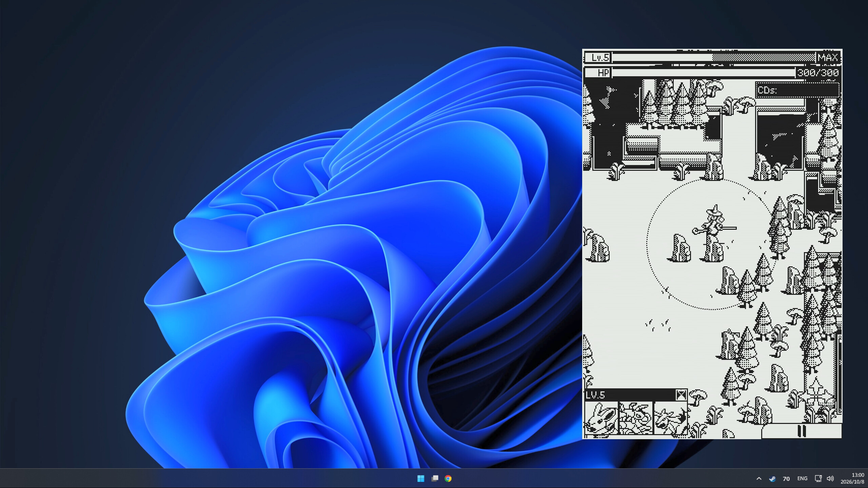The image size is (868, 488).
Task: Collapse the LV.5 party panel via its corner icon
Action: tap(681, 395)
